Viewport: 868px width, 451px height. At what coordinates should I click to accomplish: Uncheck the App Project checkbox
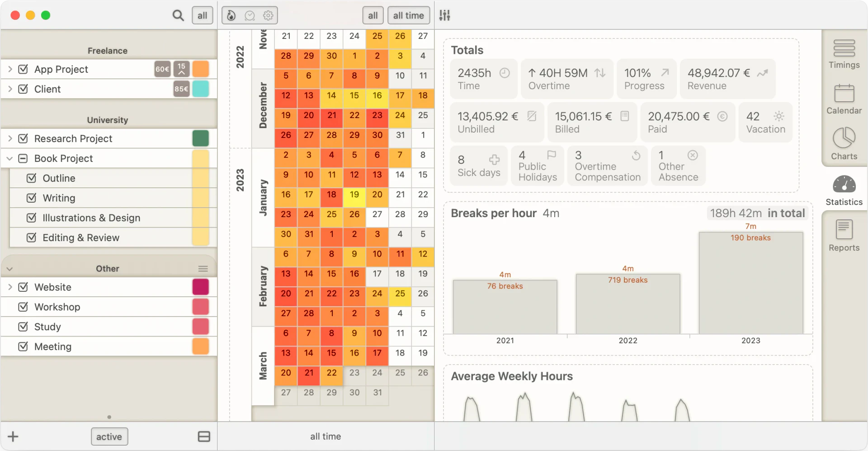point(23,69)
